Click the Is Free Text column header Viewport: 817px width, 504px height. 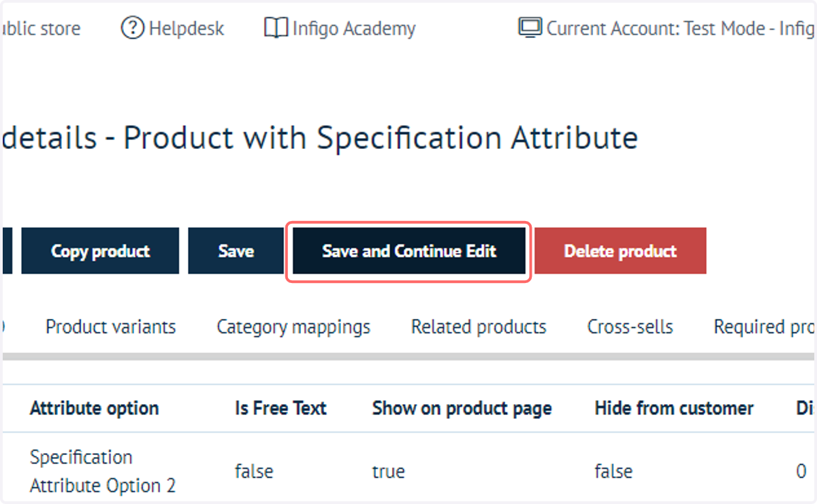(281, 408)
